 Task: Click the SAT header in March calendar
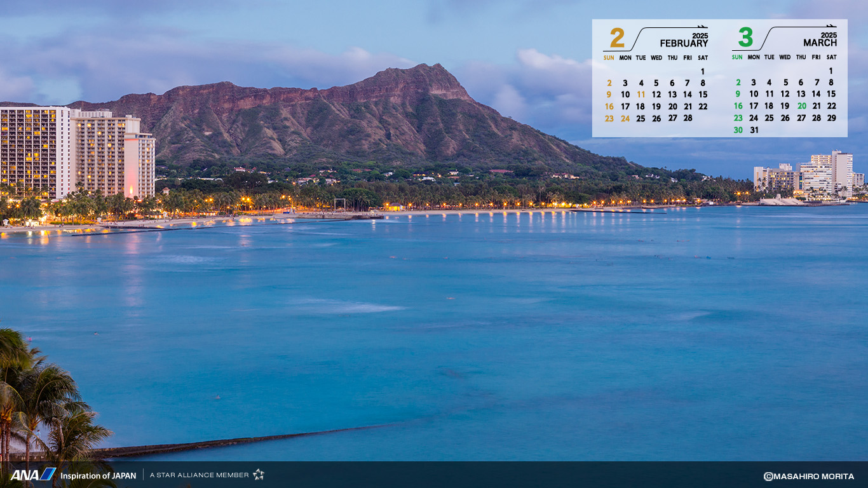831,57
